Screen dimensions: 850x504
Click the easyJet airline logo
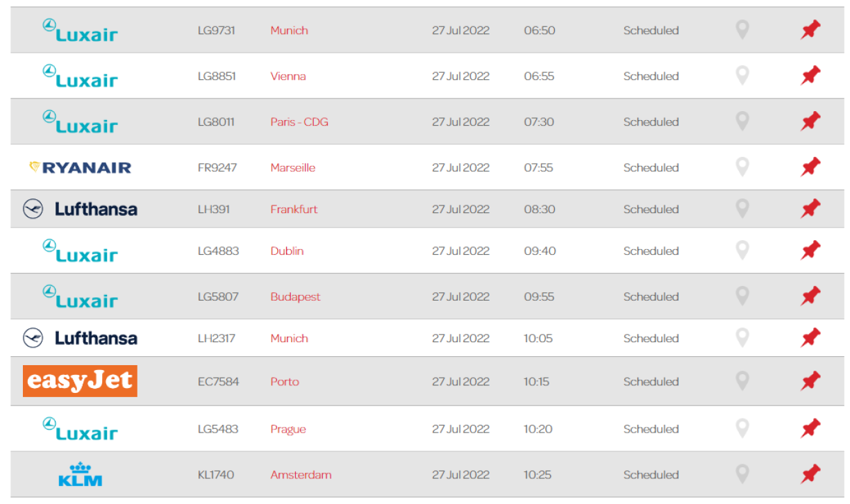[x=80, y=381]
